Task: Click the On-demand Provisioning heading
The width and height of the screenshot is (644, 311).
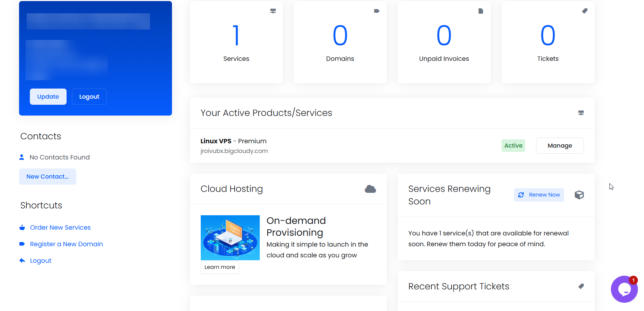Action: (296, 226)
